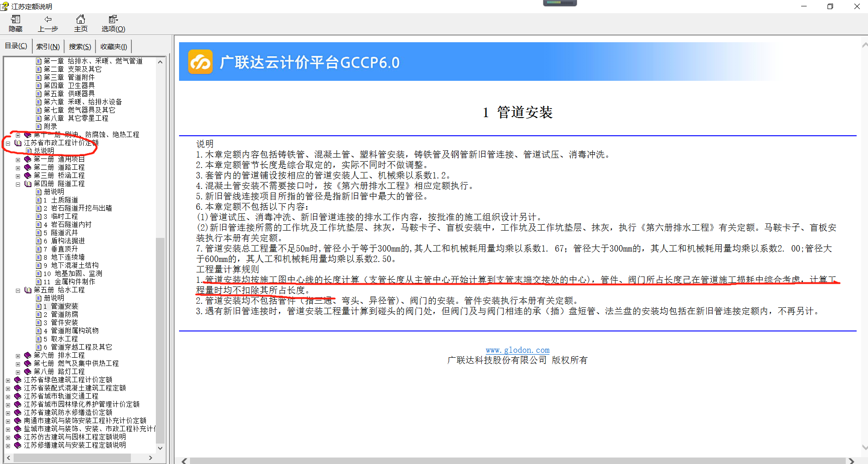Minimize the 江苏定额说明 window
Viewport: 868px width, 464px height.
tap(804, 6)
